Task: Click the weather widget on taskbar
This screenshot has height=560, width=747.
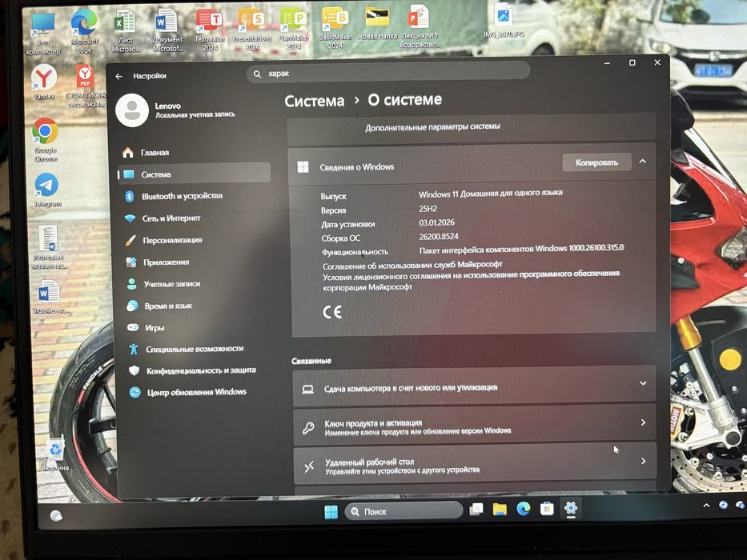Action: pos(56,516)
